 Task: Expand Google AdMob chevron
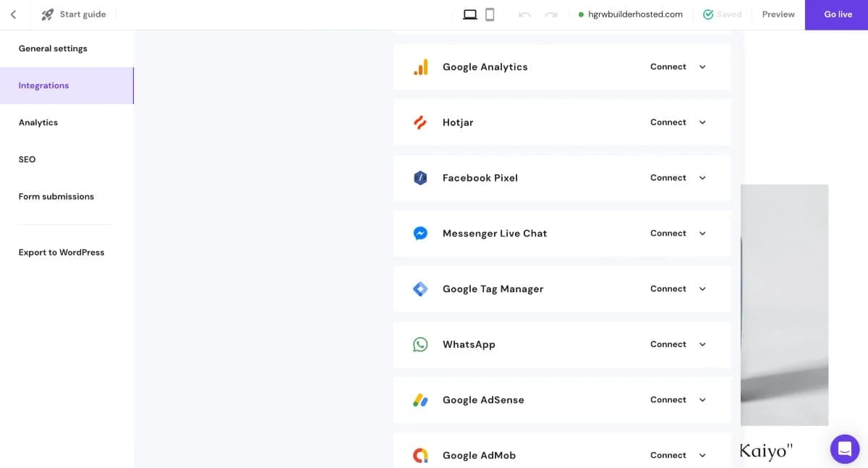(702, 455)
